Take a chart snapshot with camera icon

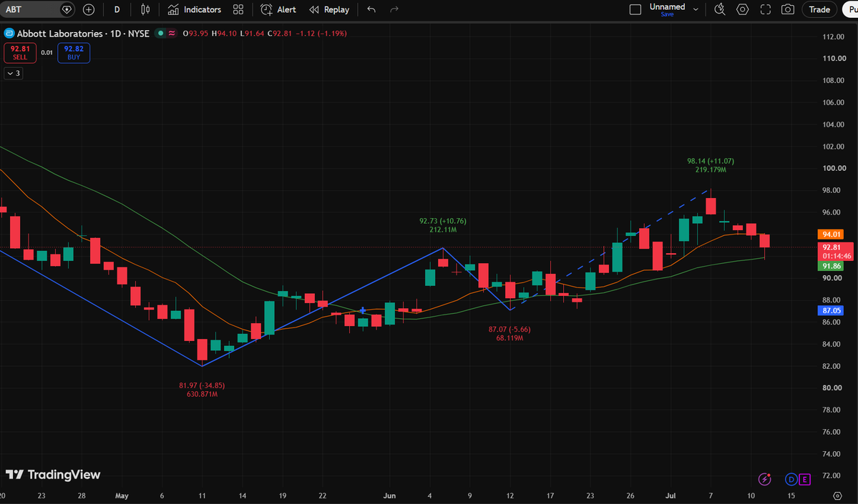[788, 9]
